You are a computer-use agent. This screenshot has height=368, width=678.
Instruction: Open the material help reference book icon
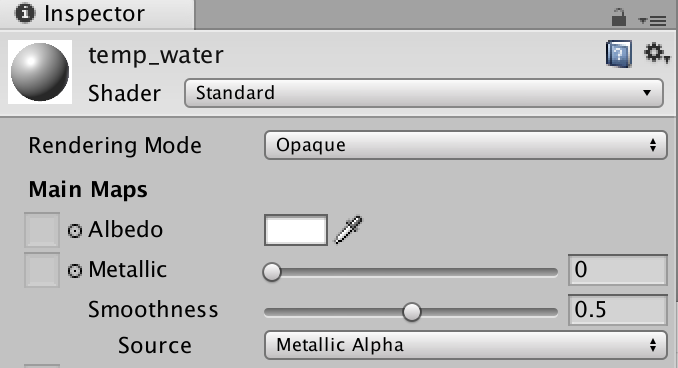click(619, 54)
